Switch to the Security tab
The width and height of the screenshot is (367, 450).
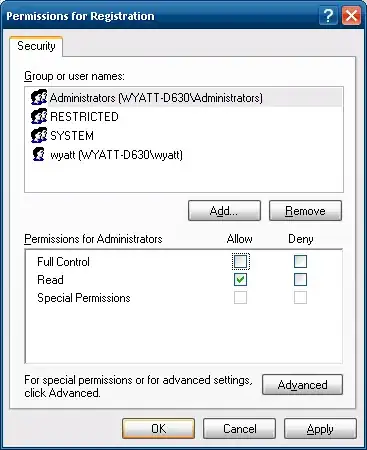36,46
